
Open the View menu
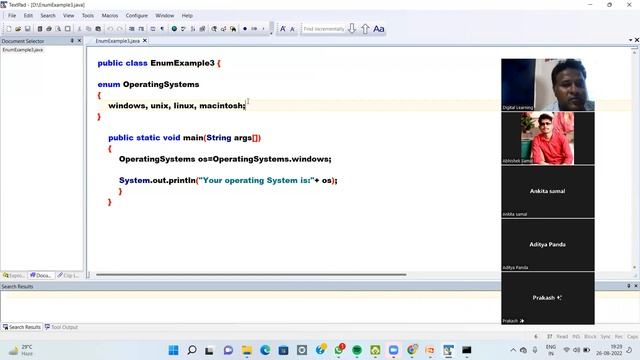[69, 16]
